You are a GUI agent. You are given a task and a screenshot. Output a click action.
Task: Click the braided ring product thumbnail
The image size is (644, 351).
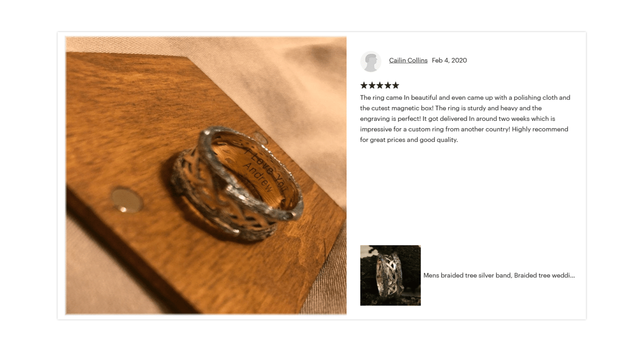tap(391, 275)
